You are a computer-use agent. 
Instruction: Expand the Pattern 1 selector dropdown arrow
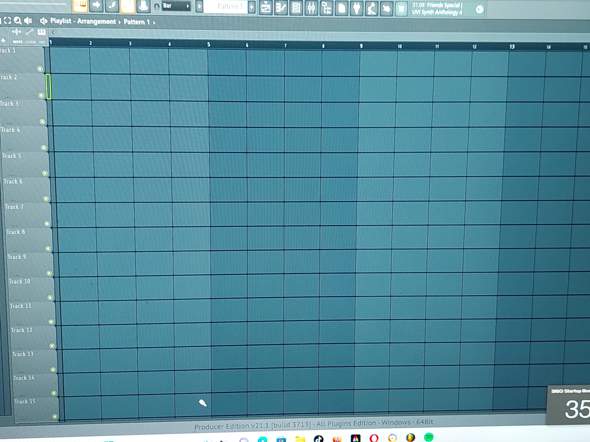(252, 7)
